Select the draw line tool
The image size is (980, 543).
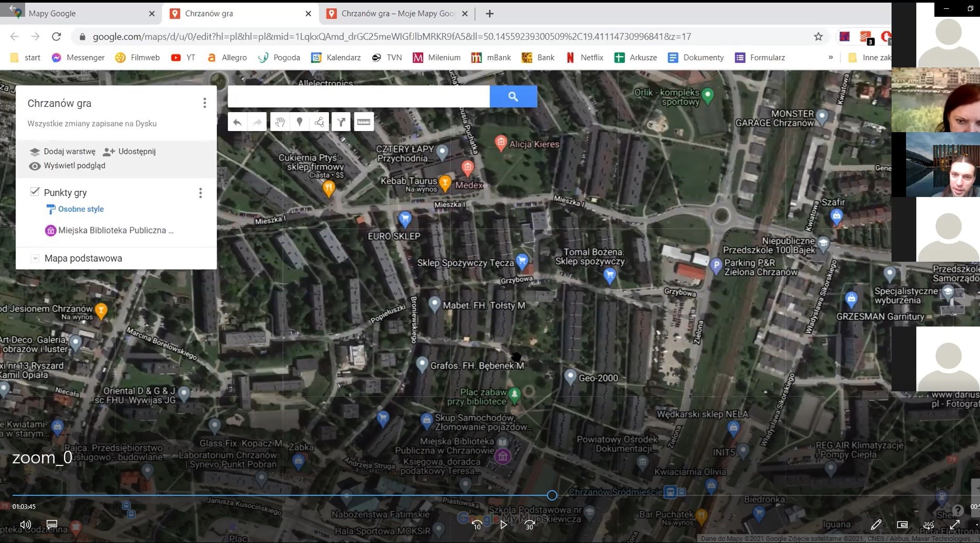pos(319,122)
